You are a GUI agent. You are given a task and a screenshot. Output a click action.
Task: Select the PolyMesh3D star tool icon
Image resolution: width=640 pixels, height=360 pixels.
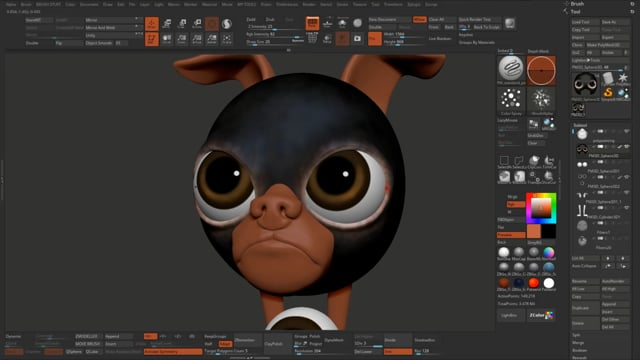tap(622, 78)
